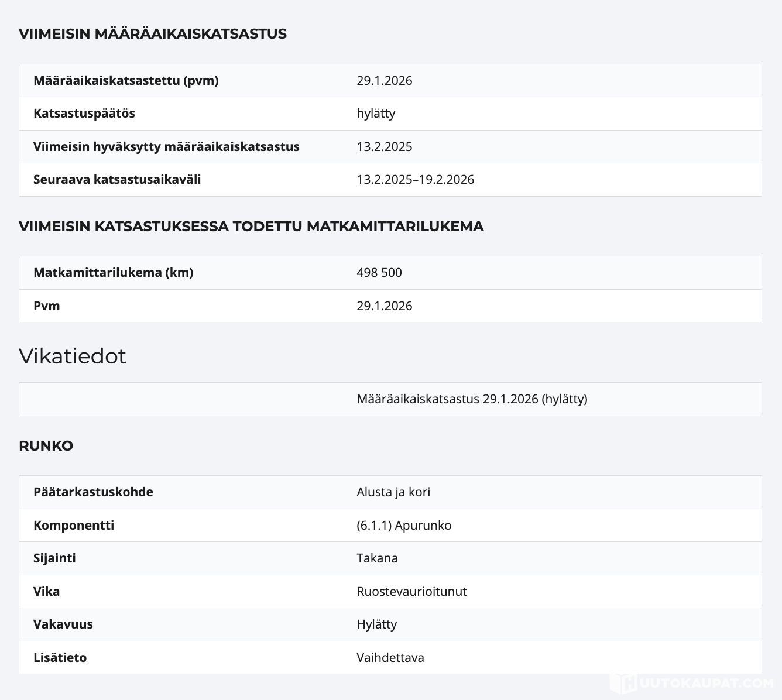The image size is (782, 700).
Task: Click the next inspection interval 13.2.2025–19.2.2026
Action: [x=415, y=180]
